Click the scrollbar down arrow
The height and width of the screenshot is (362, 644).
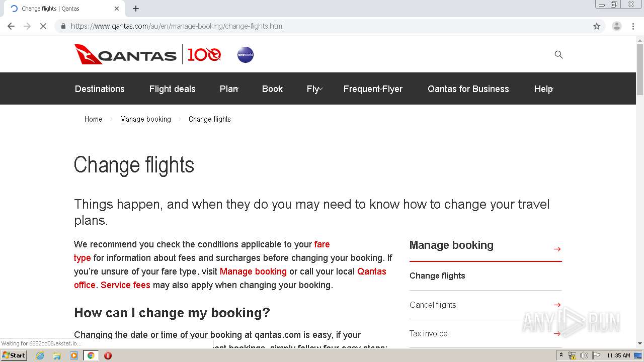(x=639, y=343)
